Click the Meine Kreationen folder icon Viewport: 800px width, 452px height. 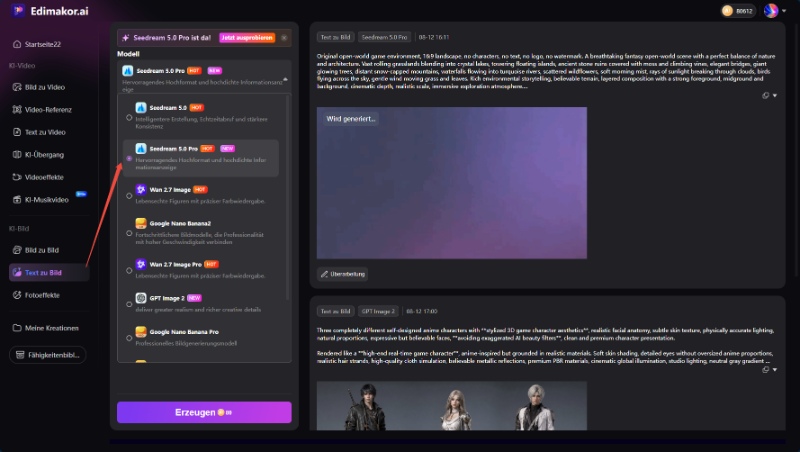17,328
